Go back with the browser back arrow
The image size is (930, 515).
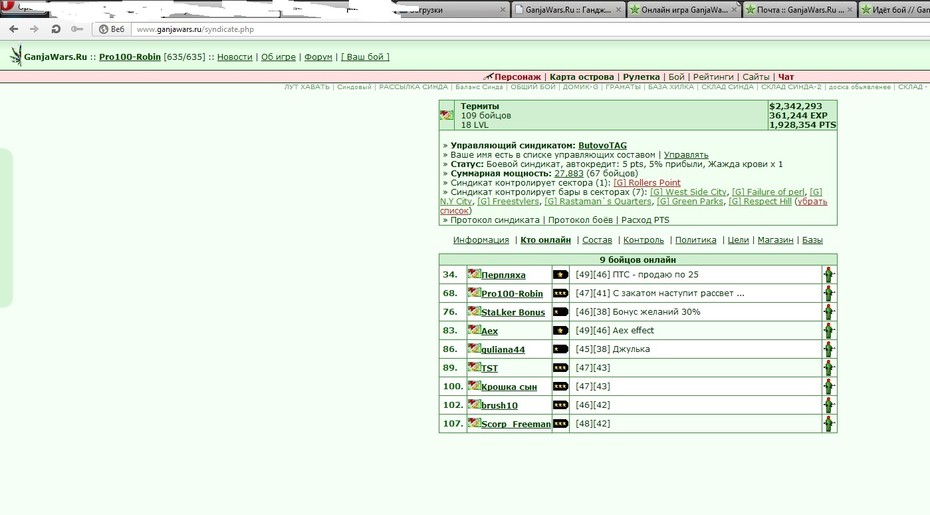coord(14,29)
